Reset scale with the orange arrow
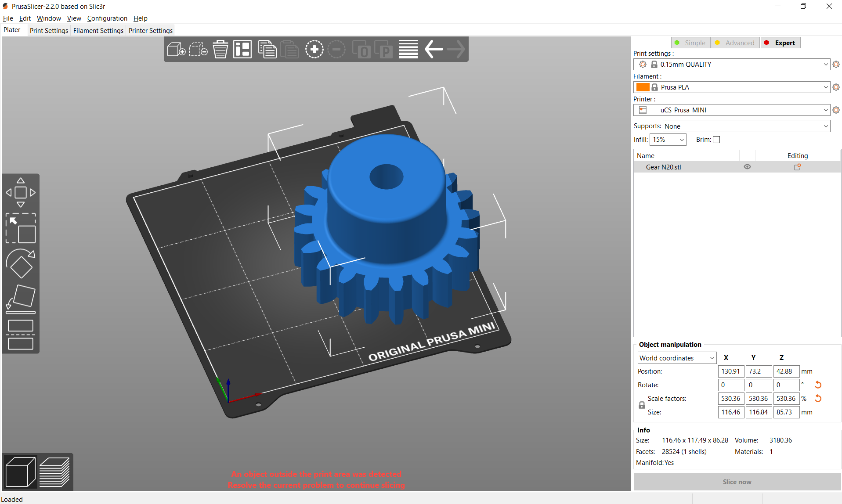842x504 pixels. pyautogui.click(x=818, y=399)
